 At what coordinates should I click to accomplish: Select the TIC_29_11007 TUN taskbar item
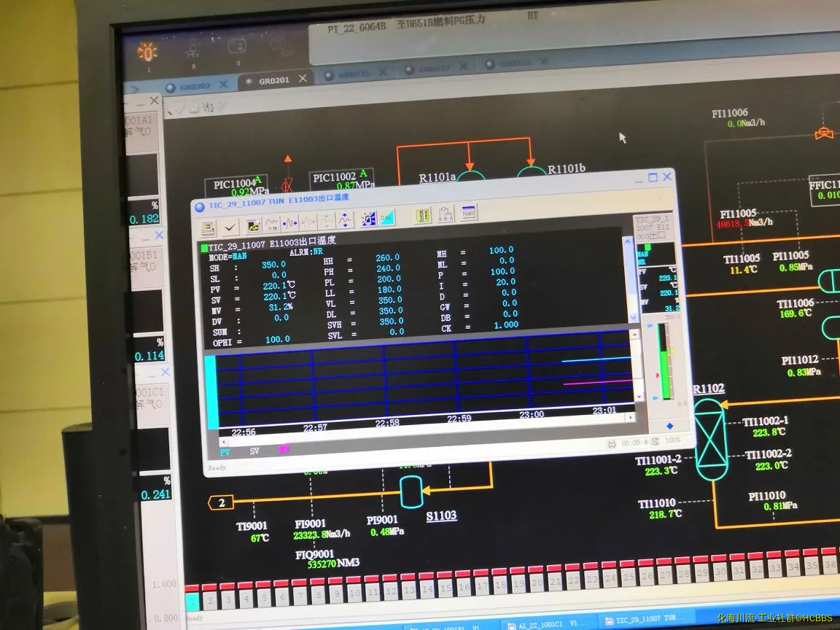pos(647,621)
